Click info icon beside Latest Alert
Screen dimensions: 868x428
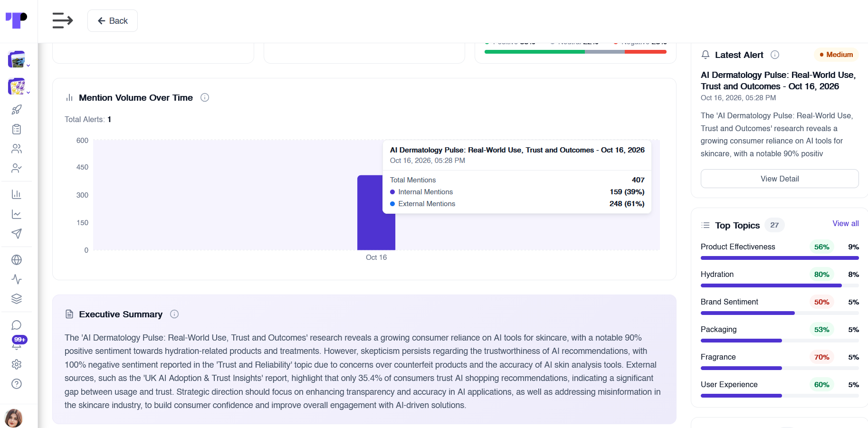[x=775, y=55]
